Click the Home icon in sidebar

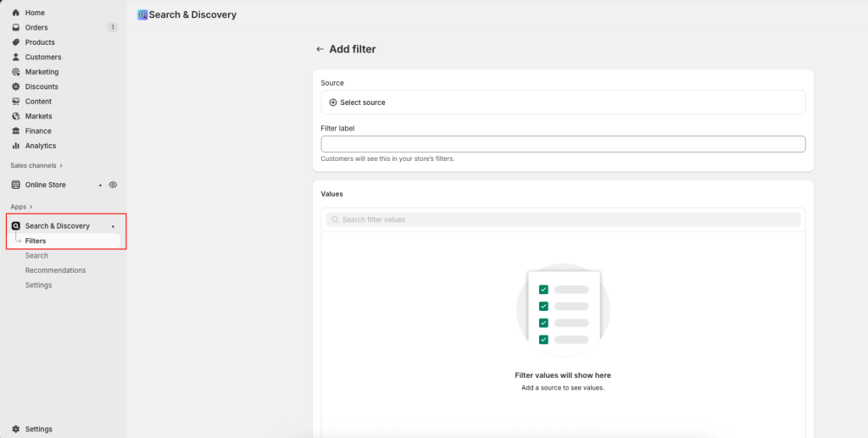click(15, 13)
